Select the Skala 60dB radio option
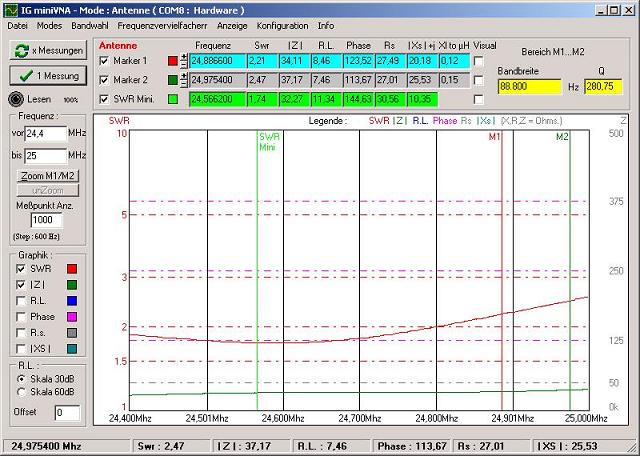Viewport: 640px width, 456px height. pos(22,392)
